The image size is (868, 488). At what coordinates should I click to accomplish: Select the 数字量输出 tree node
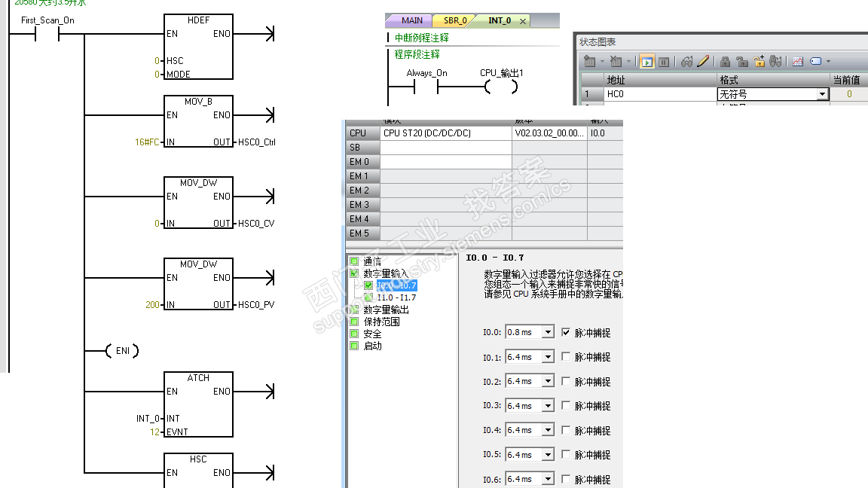pyautogui.click(x=386, y=310)
